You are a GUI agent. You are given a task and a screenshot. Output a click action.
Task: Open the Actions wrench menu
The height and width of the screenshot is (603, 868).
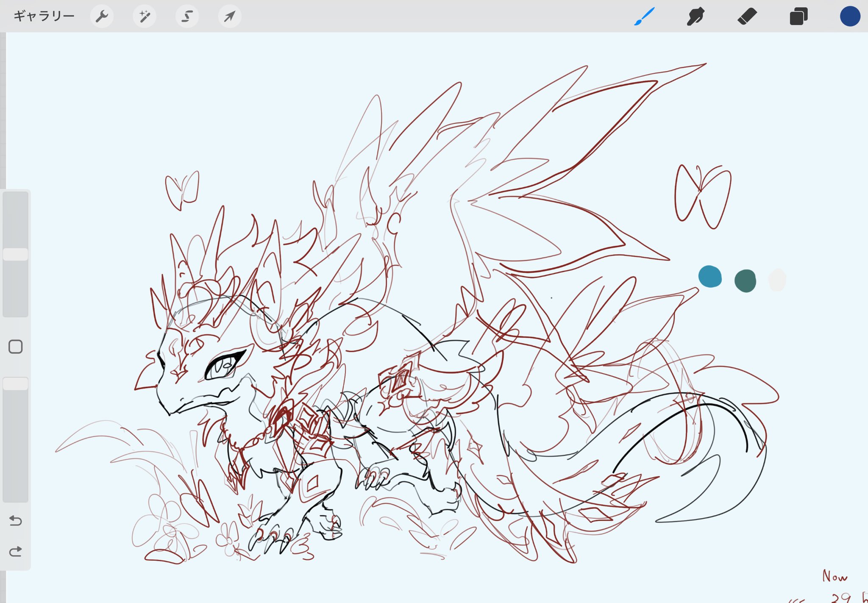click(x=102, y=17)
